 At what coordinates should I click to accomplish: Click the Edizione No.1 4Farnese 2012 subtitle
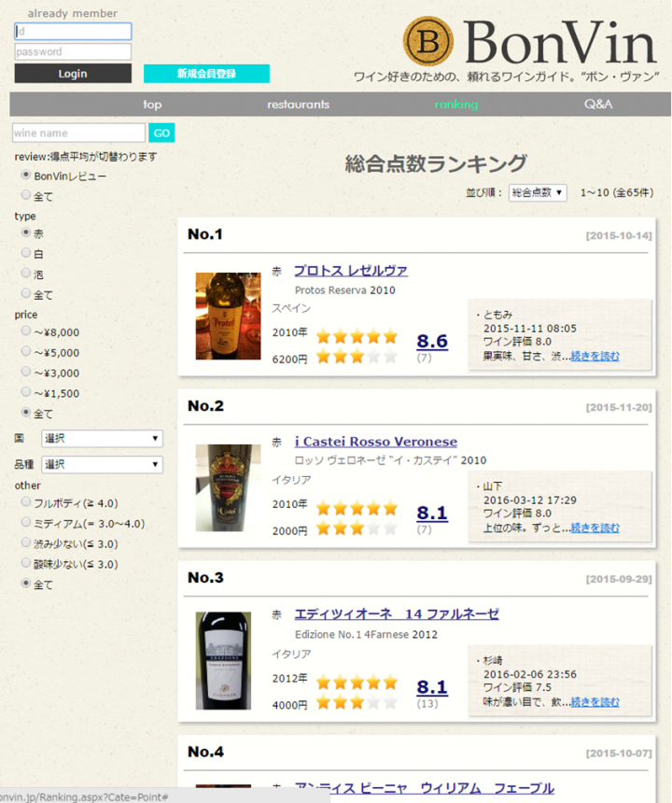366,635
